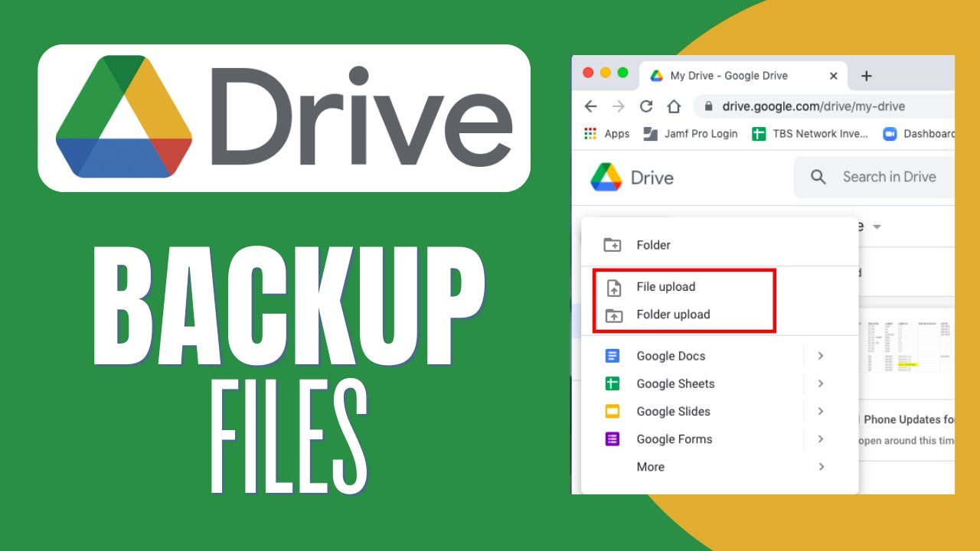Expand the Google Sheets submenu arrow
Image resolution: width=980 pixels, height=551 pixels.
820,383
